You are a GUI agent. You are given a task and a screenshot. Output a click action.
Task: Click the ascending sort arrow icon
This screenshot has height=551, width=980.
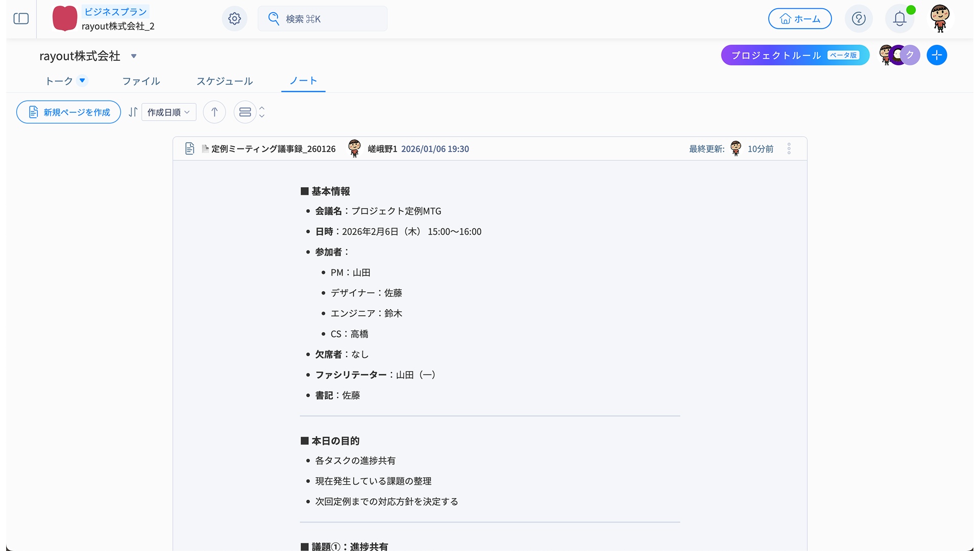click(214, 112)
